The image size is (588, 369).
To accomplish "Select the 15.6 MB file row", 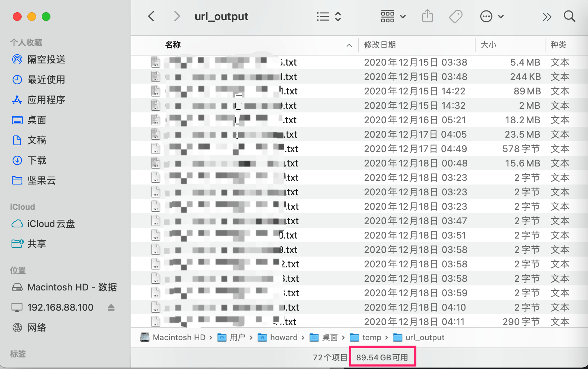I will [360, 163].
